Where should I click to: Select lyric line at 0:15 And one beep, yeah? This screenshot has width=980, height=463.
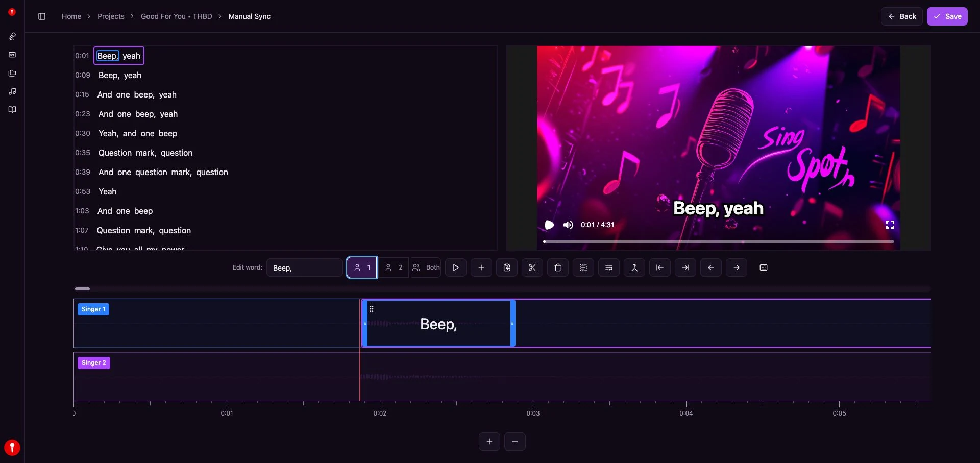[137, 94]
